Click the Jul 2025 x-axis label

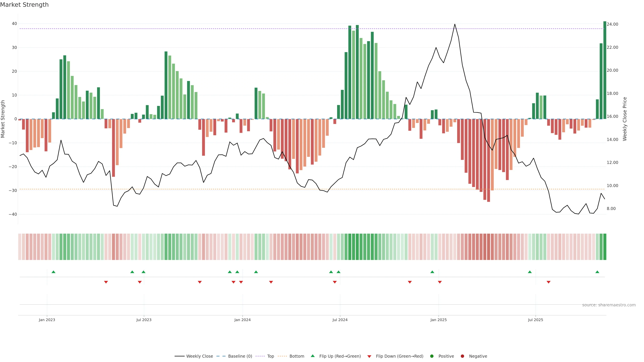pyautogui.click(x=535, y=320)
